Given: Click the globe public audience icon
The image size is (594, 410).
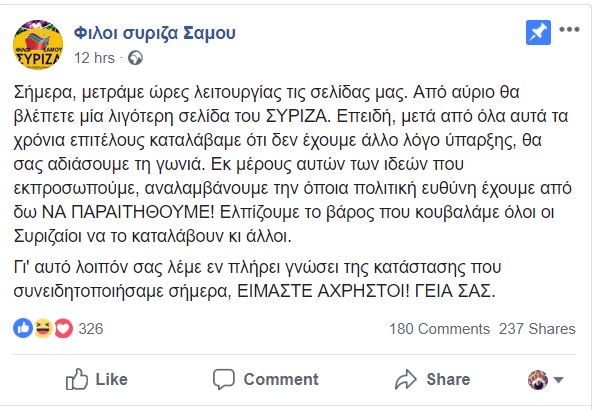Looking at the screenshot, I should pos(135,58).
